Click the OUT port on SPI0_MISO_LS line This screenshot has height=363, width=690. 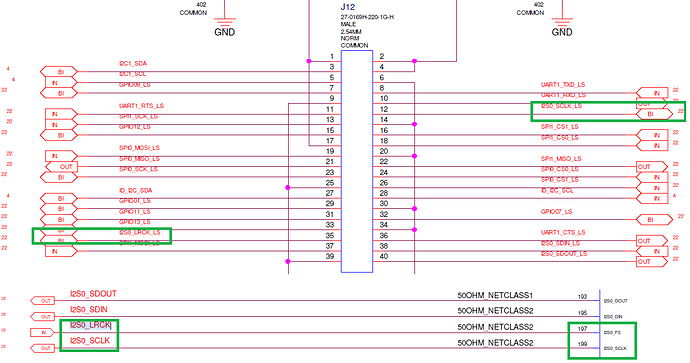pyautogui.click(x=62, y=167)
